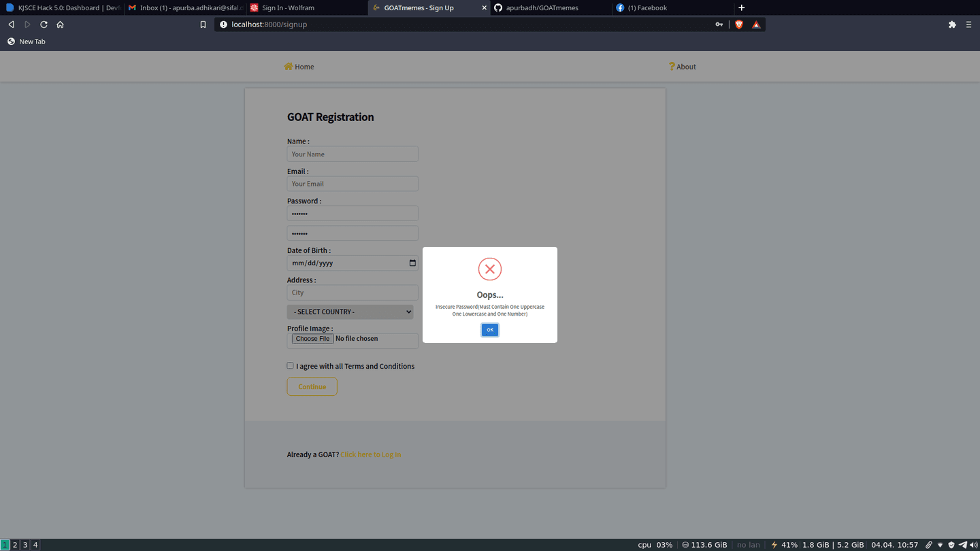Open the Telegram tray icon
The height and width of the screenshot is (551, 980).
click(962, 545)
